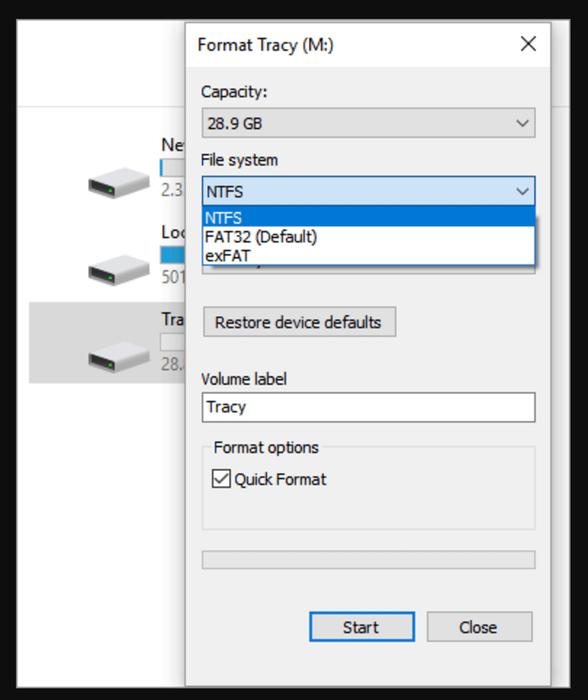Viewport: 588px width, 700px height.
Task: Click the Capacity dropdown chevron
Action: coord(523,123)
